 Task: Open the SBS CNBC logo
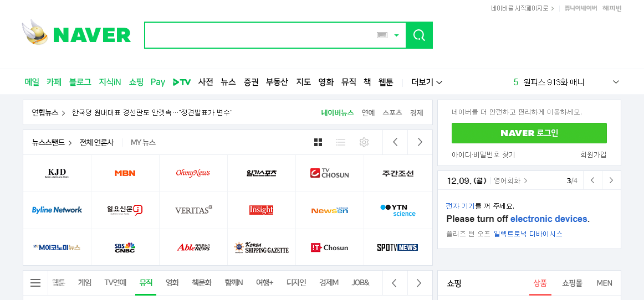coord(125,247)
